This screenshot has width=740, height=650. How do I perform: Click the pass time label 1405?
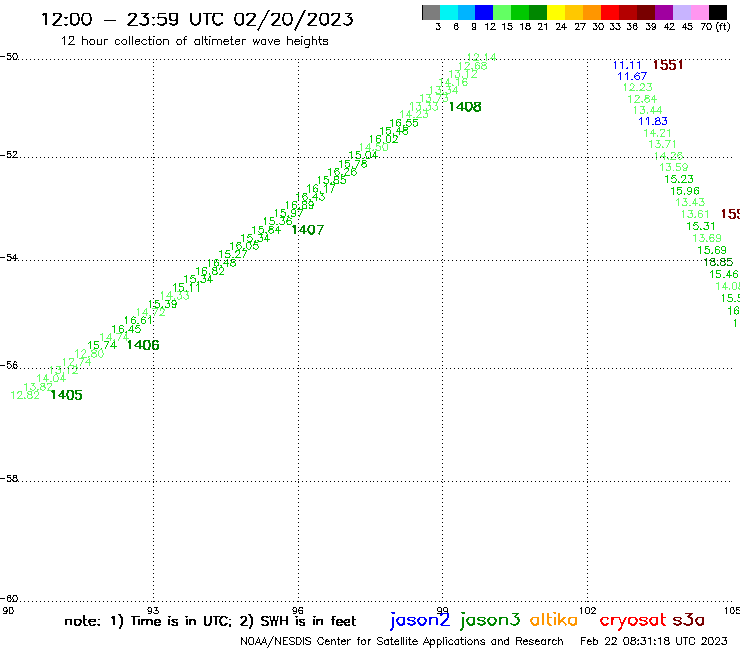[x=66, y=395]
